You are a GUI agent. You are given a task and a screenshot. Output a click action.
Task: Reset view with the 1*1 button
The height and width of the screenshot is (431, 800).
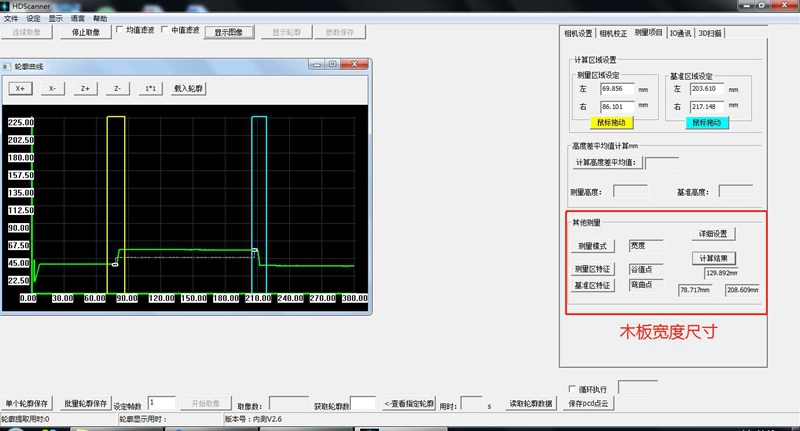[x=150, y=88]
